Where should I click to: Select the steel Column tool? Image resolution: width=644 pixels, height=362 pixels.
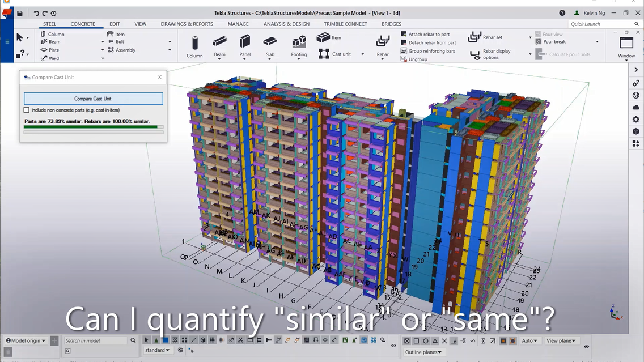[x=52, y=35]
